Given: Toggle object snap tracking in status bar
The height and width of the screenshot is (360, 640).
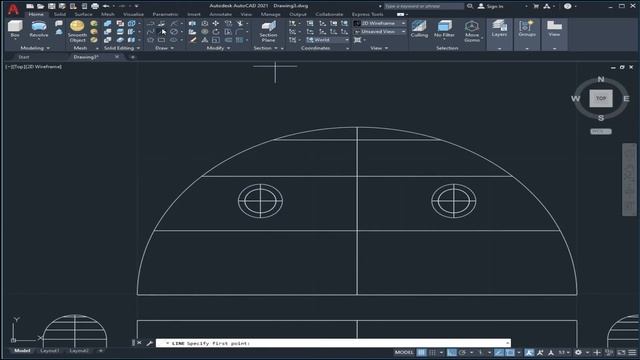Looking at the screenshot, I should (x=499, y=352).
